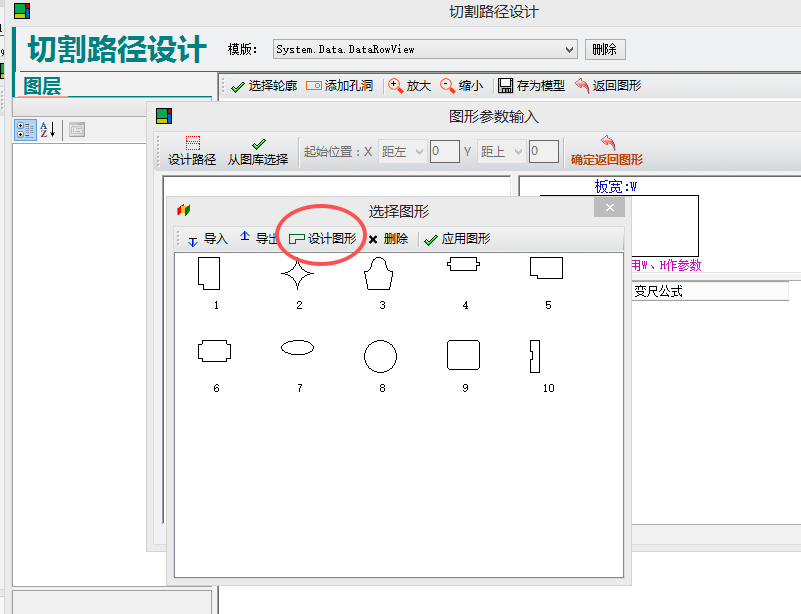Sort properties alphabetically with the A-Z icon
The width and height of the screenshot is (801, 614).
point(48,130)
